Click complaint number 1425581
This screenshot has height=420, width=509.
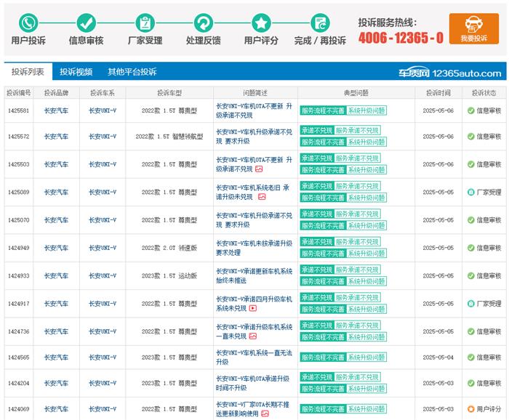click(18, 110)
